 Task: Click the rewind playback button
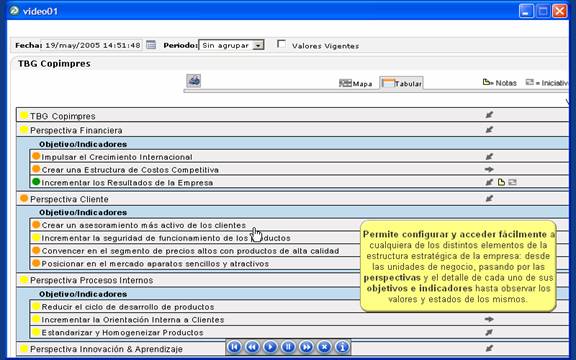pyautogui.click(x=252, y=347)
